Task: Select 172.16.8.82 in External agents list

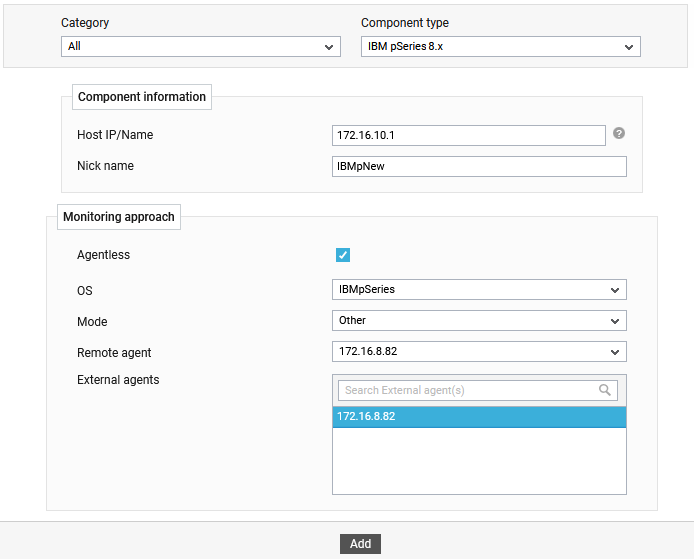Action: pyautogui.click(x=479, y=417)
